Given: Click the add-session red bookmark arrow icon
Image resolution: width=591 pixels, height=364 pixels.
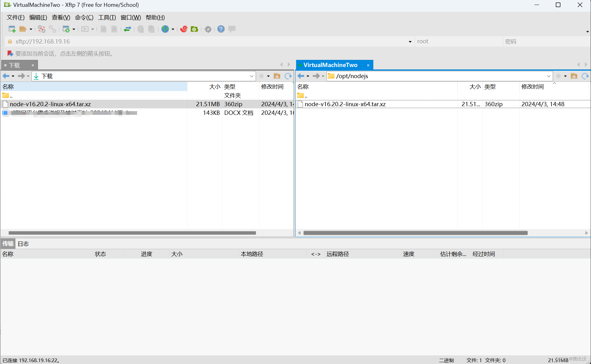Looking at the screenshot, I should pyautogui.click(x=10, y=53).
